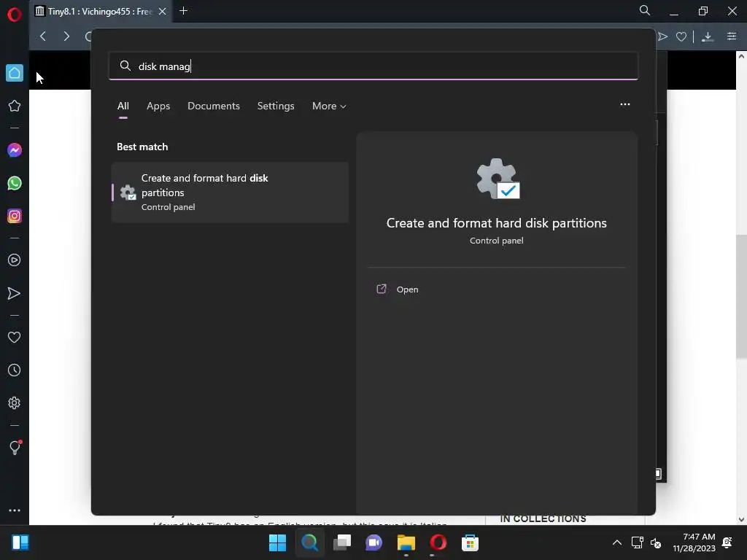Select Create and format hard disk partitions result
The width and height of the screenshot is (747, 560).
[230, 192]
